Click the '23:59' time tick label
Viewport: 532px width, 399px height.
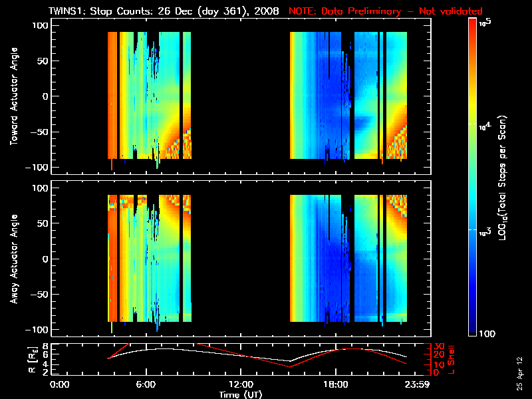click(418, 385)
